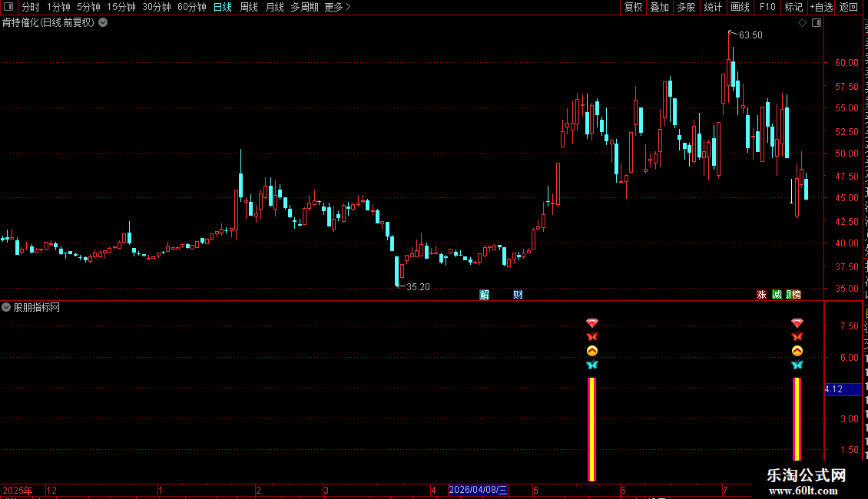Click the month 7 label on time axis
Viewport: 868px width, 499px height.
click(725, 490)
